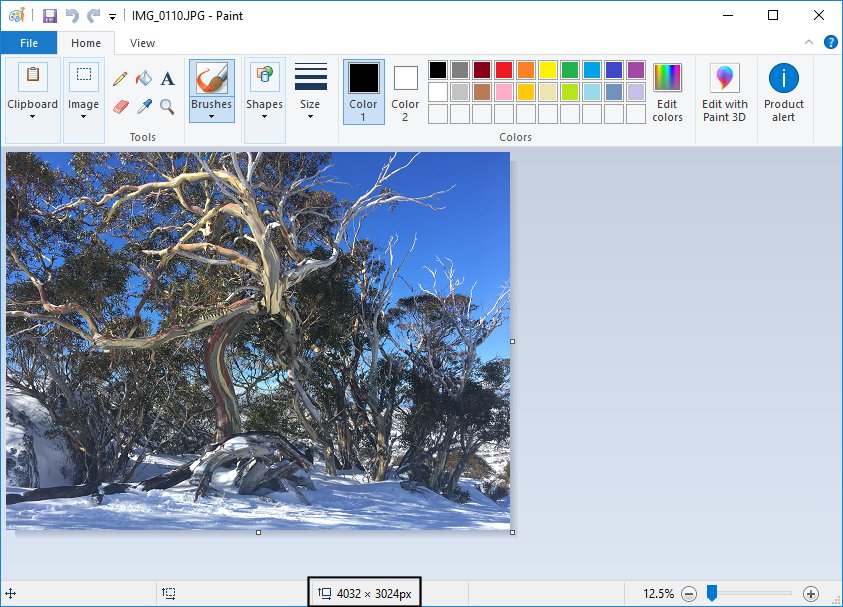
Task: Open the File menu
Action: click(x=29, y=43)
